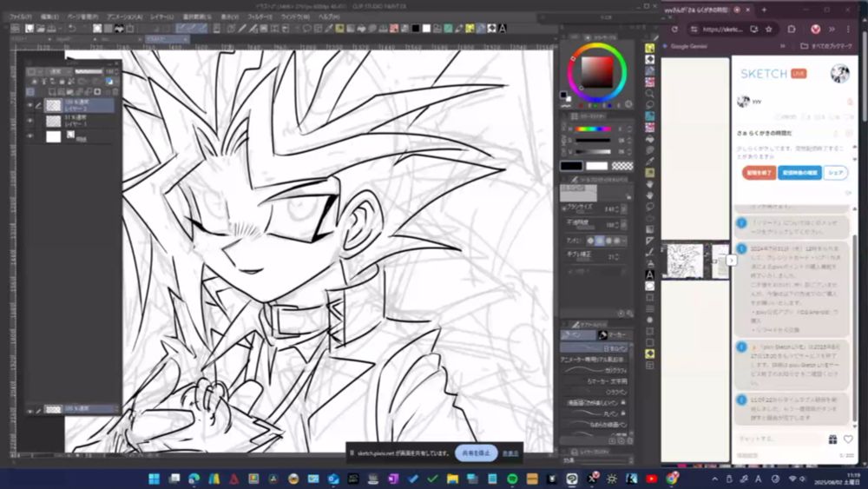Select the brush tool in tool palette

[x=650, y=252]
